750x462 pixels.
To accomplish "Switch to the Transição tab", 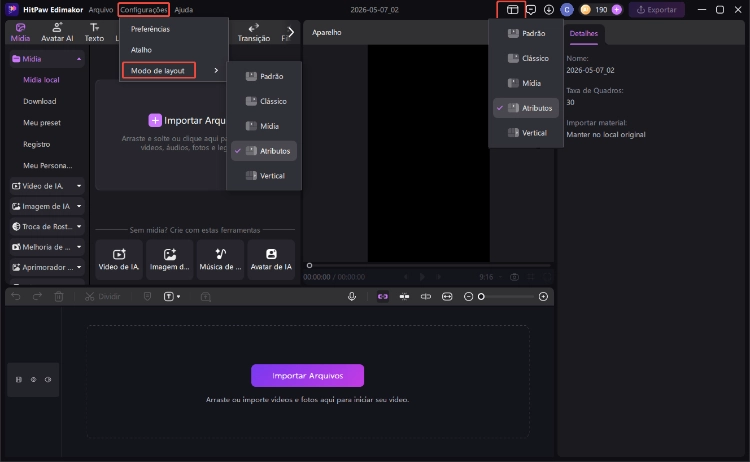I will pos(254,32).
